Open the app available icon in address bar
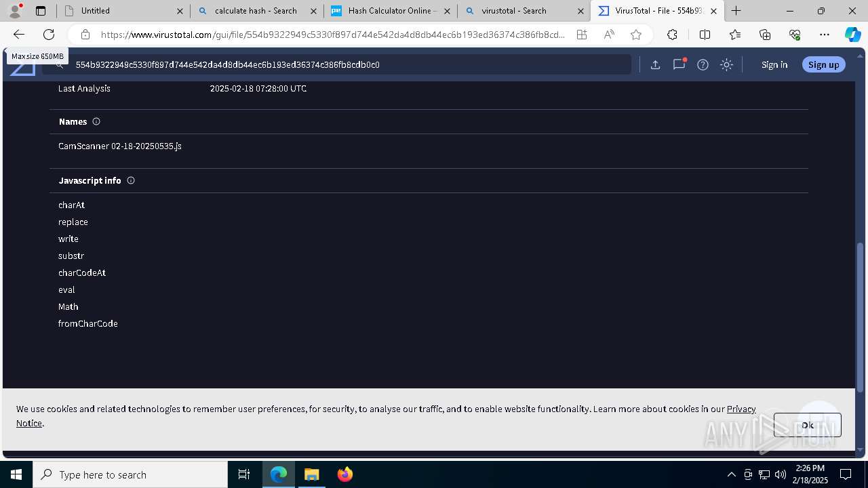The height and width of the screenshot is (488, 868). pos(582,35)
